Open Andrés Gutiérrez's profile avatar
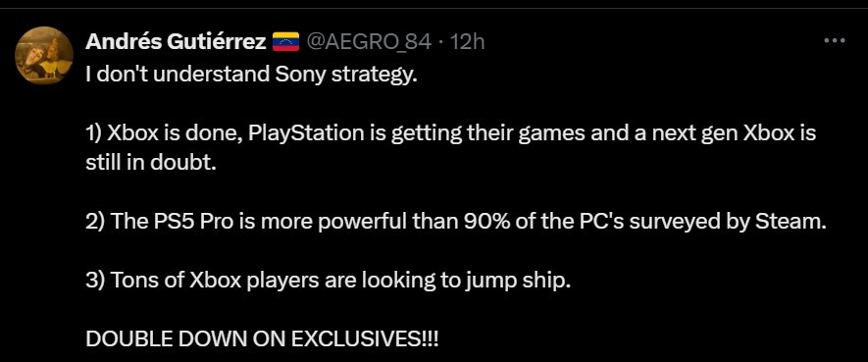Image resolution: width=868 pixels, height=362 pixels. pos(44,55)
